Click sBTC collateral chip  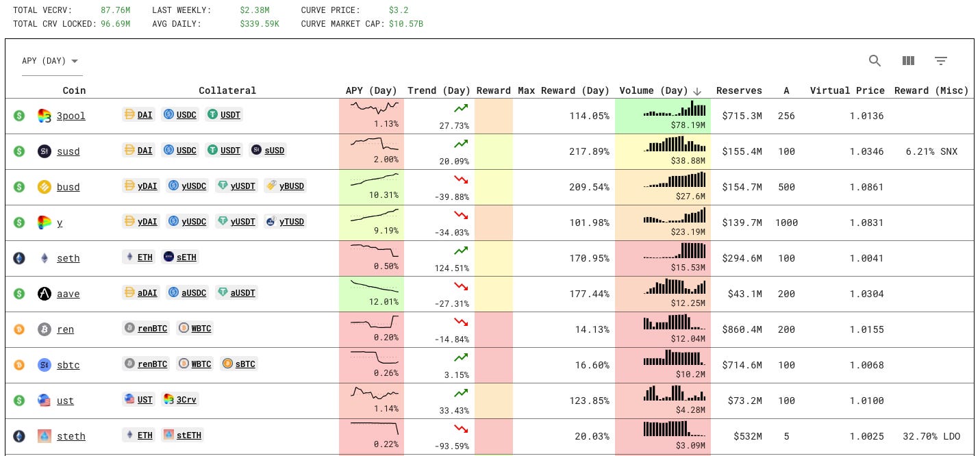[239, 364]
